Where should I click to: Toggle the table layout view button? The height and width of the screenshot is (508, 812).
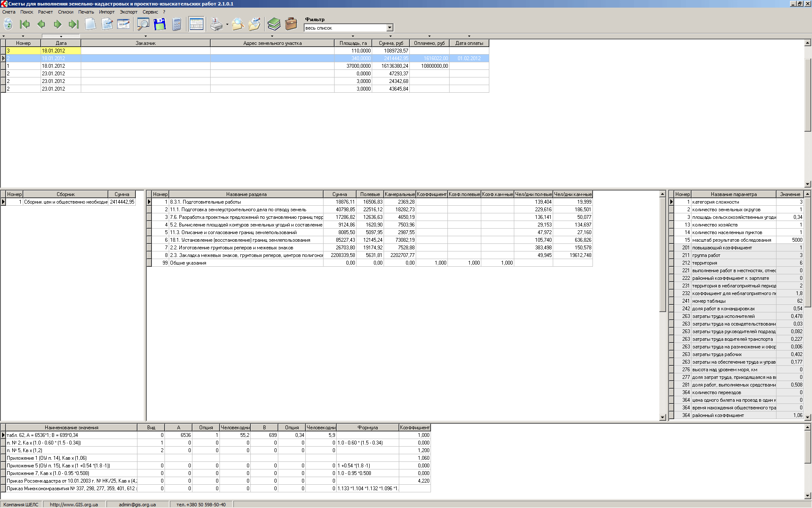pos(196,24)
